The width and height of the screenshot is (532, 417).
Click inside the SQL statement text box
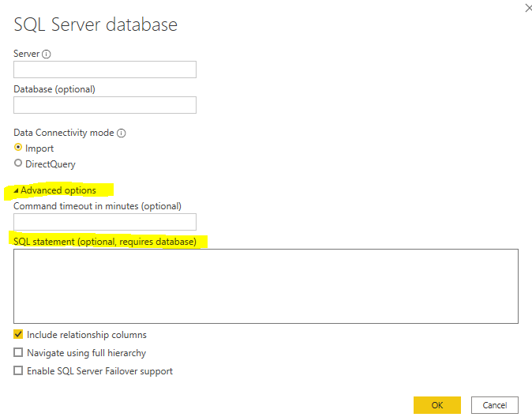(x=266, y=286)
